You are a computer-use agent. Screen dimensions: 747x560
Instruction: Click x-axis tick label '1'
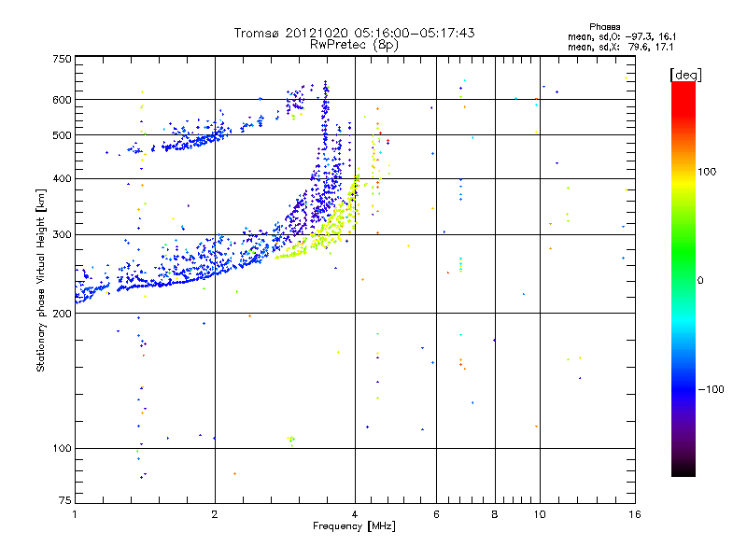point(75,514)
